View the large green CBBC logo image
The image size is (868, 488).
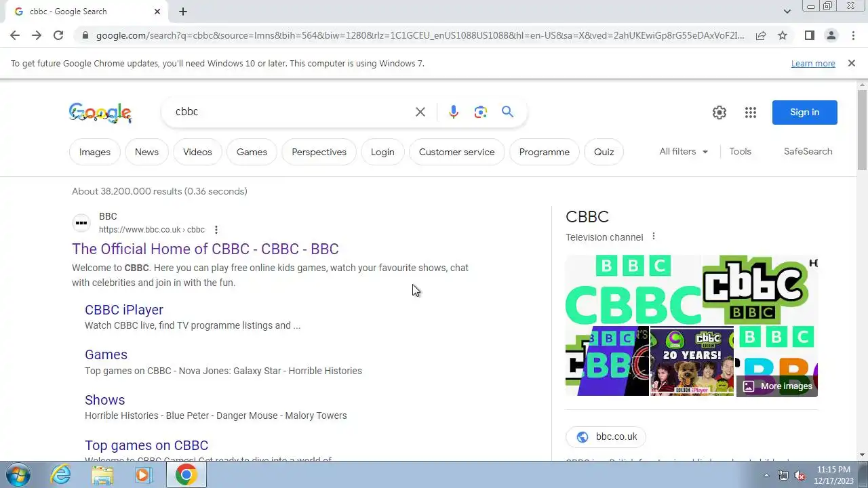pyautogui.click(x=633, y=289)
